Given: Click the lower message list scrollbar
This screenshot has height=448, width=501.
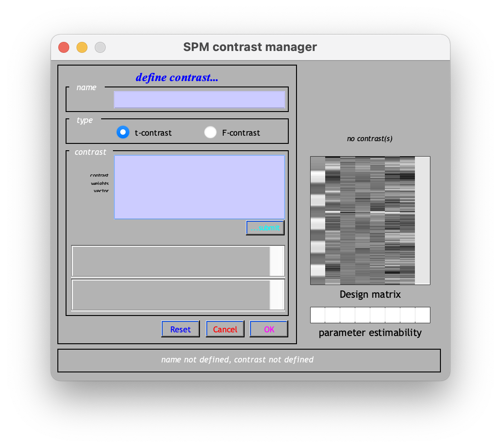Looking at the screenshot, I should [277, 295].
